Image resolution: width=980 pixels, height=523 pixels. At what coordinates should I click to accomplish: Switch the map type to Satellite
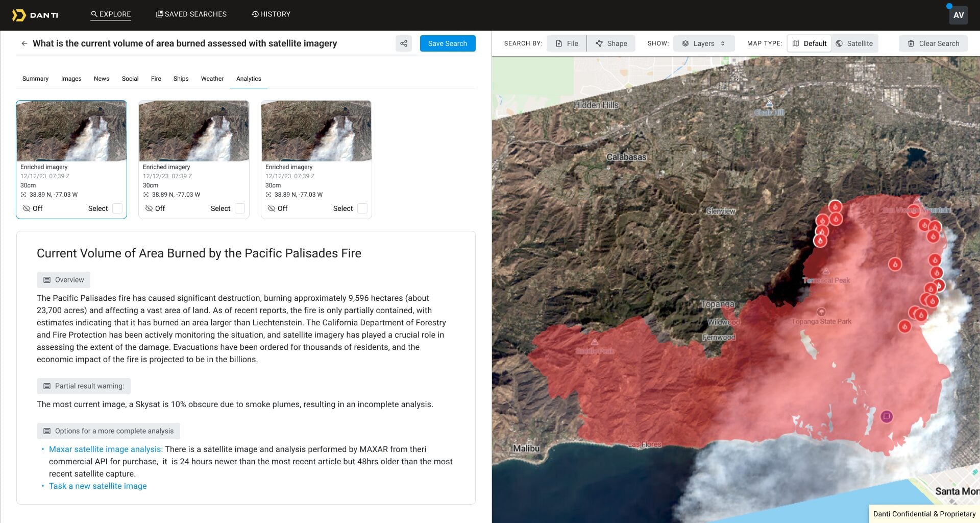pos(854,43)
